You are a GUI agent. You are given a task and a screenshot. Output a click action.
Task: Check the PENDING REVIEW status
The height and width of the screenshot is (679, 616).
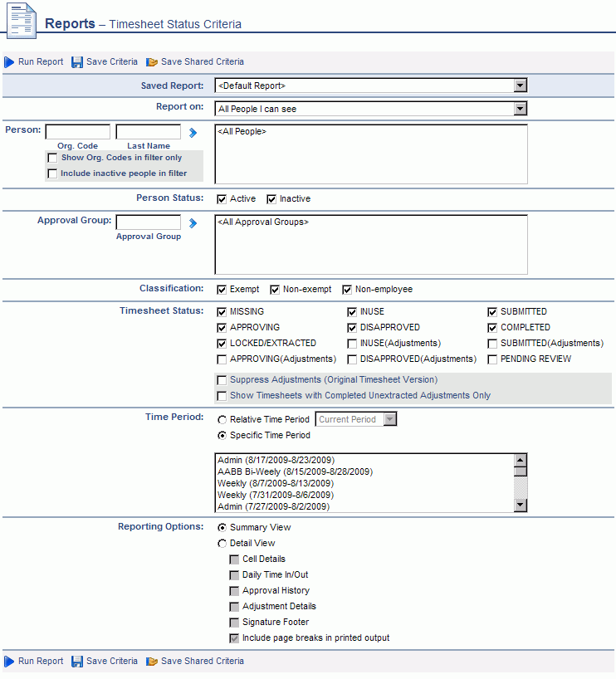[x=492, y=359]
